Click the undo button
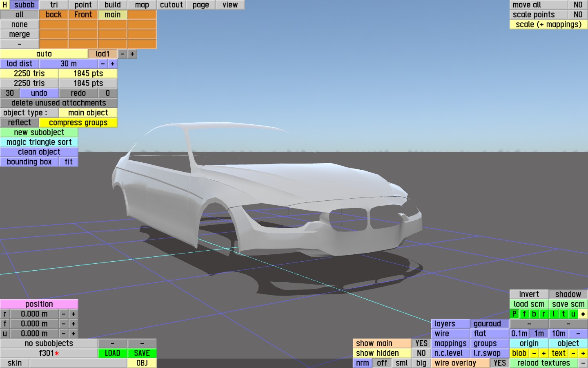Viewport: 588px width, 368px height. (39, 93)
